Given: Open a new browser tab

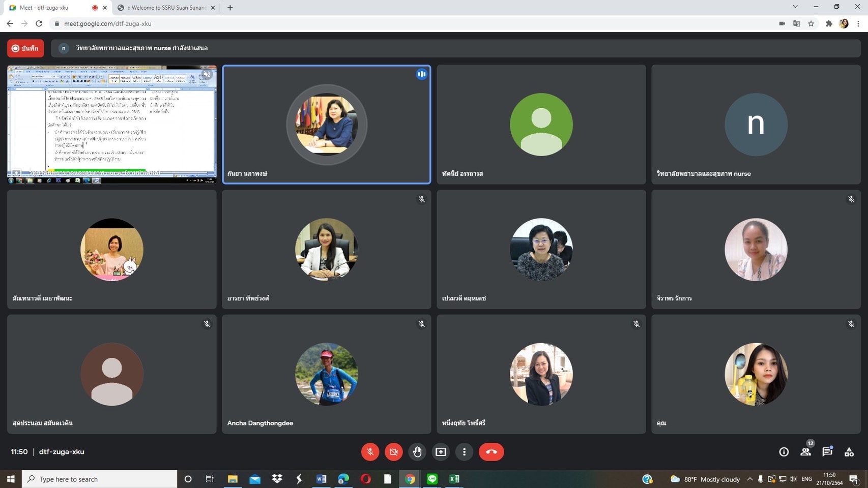Looking at the screenshot, I should tap(230, 8).
